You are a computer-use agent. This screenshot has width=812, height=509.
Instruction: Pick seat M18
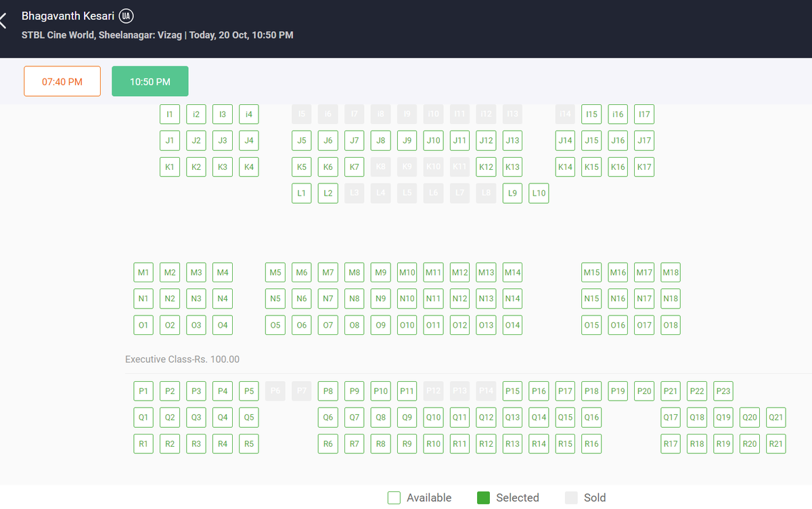pyautogui.click(x=671, y=273)
